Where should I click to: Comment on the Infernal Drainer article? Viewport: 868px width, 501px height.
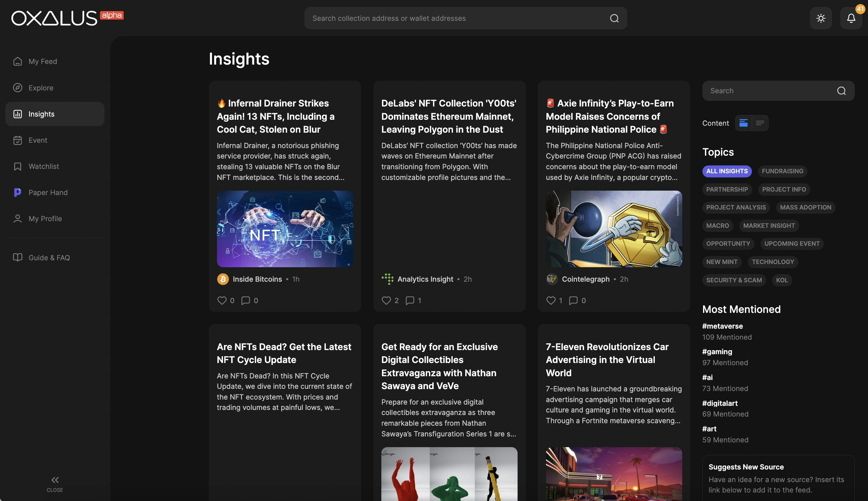[245, 300]
